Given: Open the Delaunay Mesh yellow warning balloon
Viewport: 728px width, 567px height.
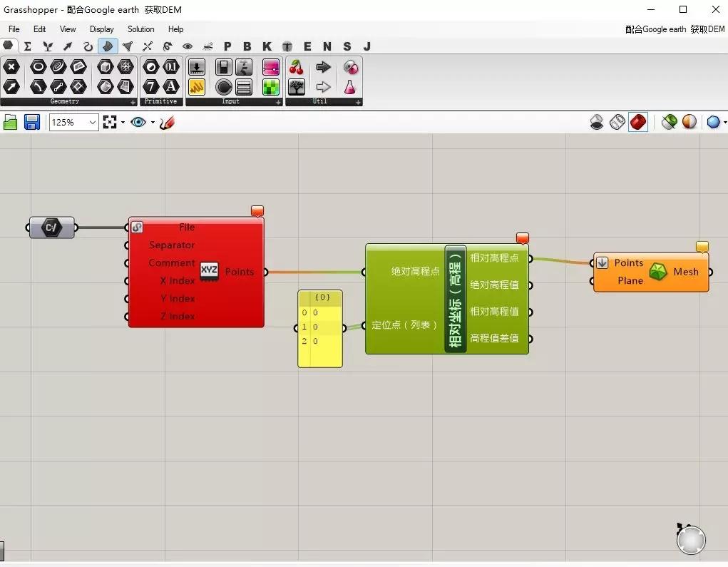Looking at the screenshot, I should [702, 247].
